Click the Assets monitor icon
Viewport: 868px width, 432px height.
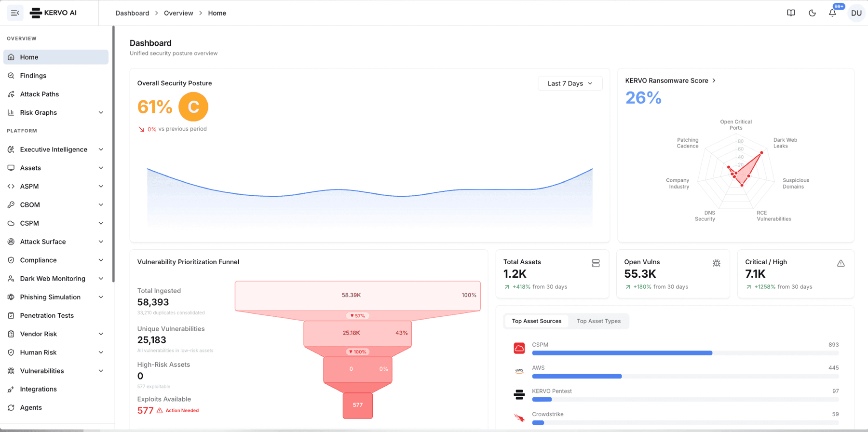[11, 168]
